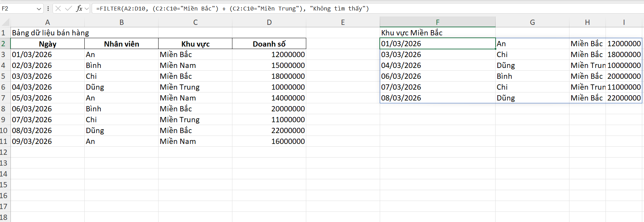
Task: Select the "Khu vực Miền Bắc" cell
Action: coord(437,33)
